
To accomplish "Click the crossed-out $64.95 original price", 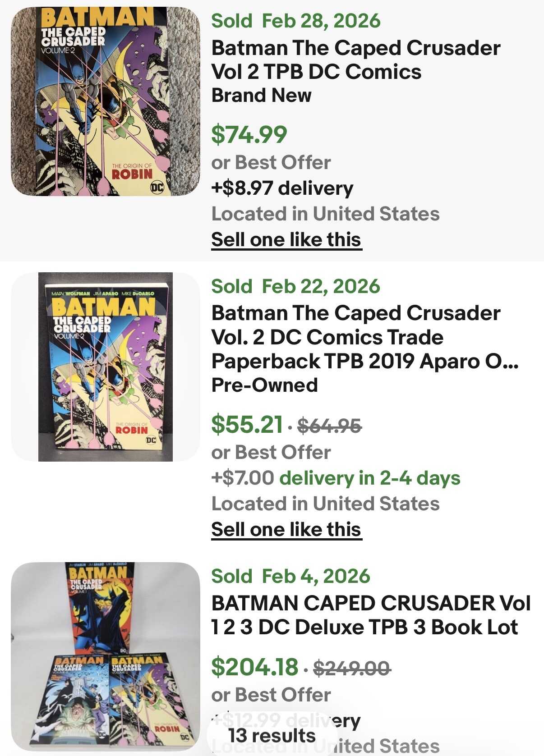I will [x=329, y=425].
